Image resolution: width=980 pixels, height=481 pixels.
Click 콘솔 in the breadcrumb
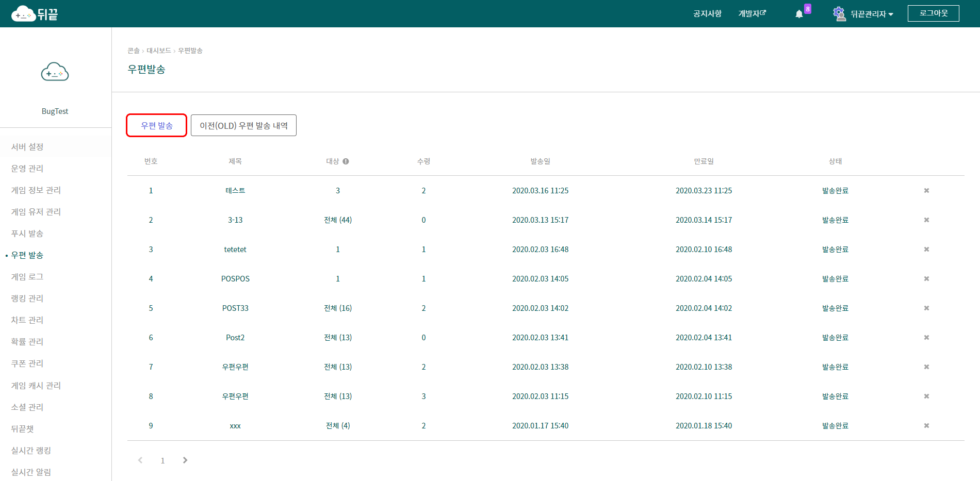pyautogui.click(x=134, y=51)
